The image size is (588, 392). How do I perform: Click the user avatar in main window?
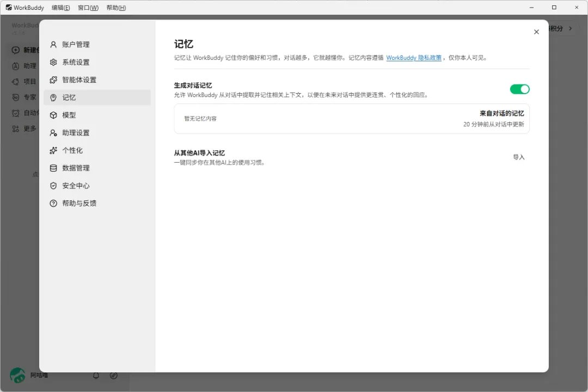point(17,375)
